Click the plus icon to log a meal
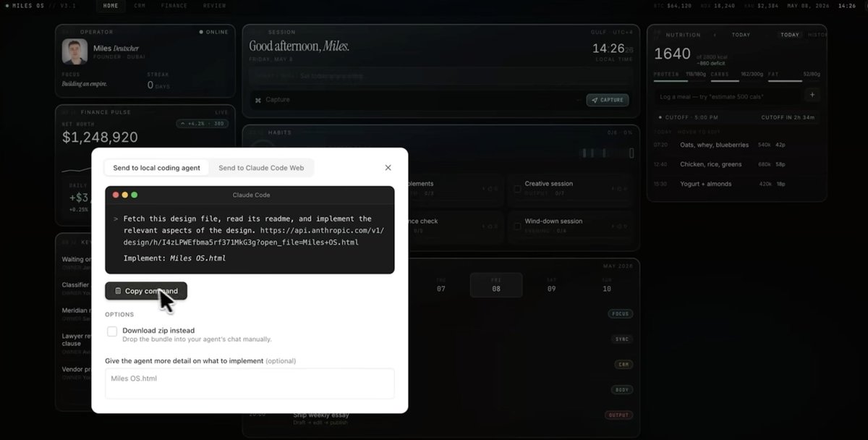 (812, 95)
